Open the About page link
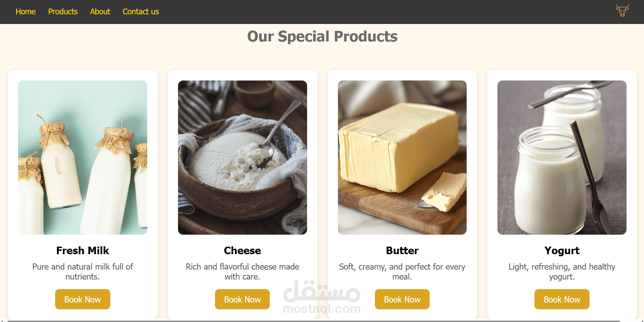Screen dimensions: 644x322 pos(100,12)
